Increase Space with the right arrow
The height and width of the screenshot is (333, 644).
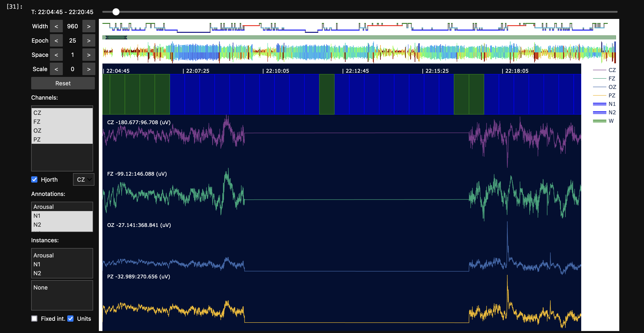[x=88, y=55]
